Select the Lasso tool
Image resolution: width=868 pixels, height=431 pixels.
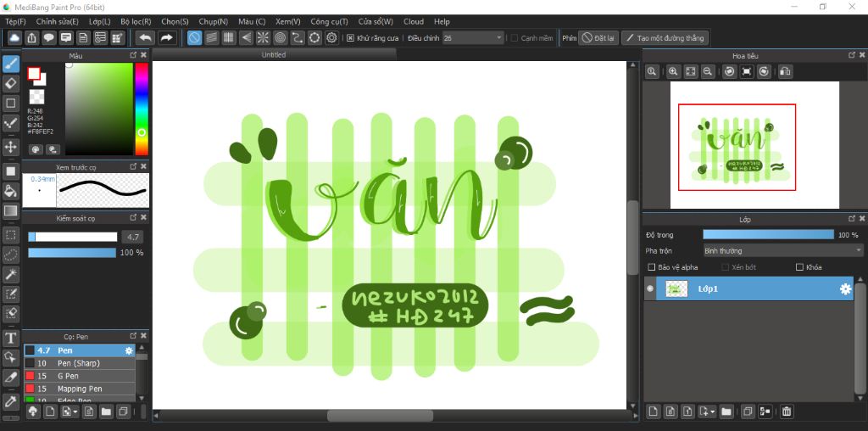(x=10, y=255)
